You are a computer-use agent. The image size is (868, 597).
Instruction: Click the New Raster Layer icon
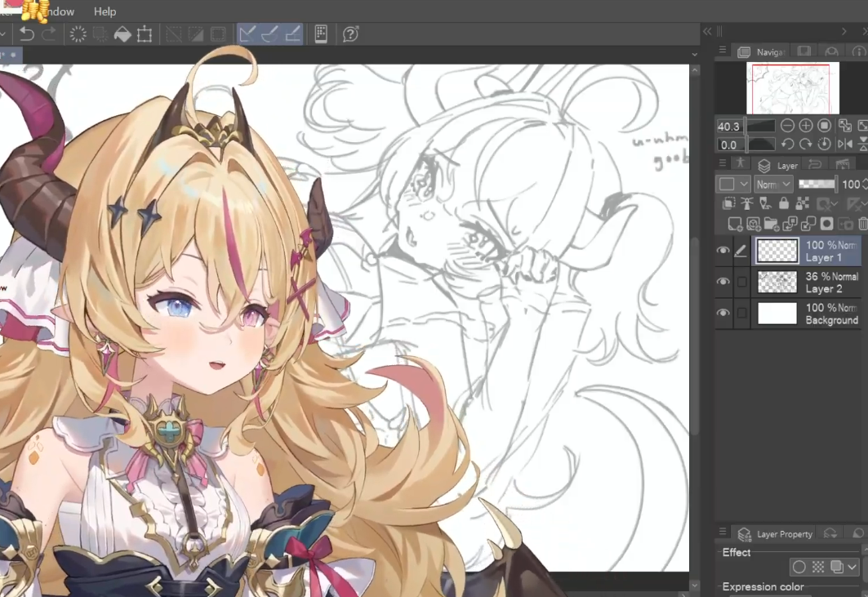pos(735,224)
